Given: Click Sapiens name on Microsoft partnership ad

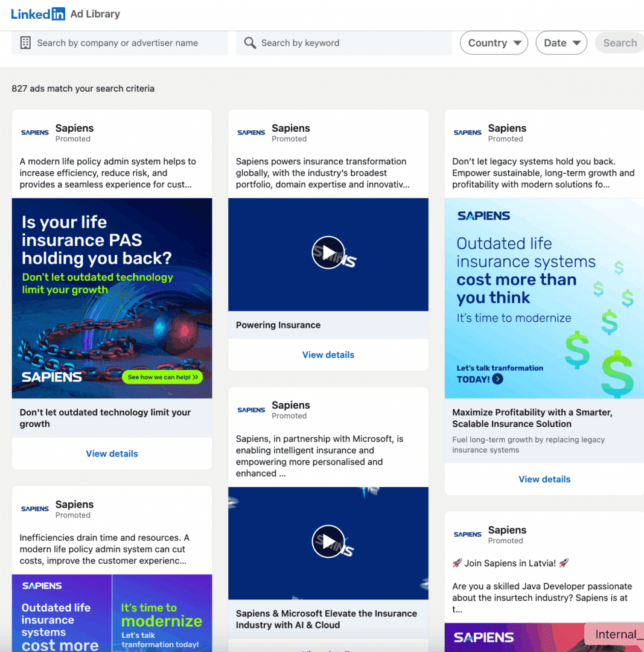Looking at the screenshot, I should tap(290, 405).
